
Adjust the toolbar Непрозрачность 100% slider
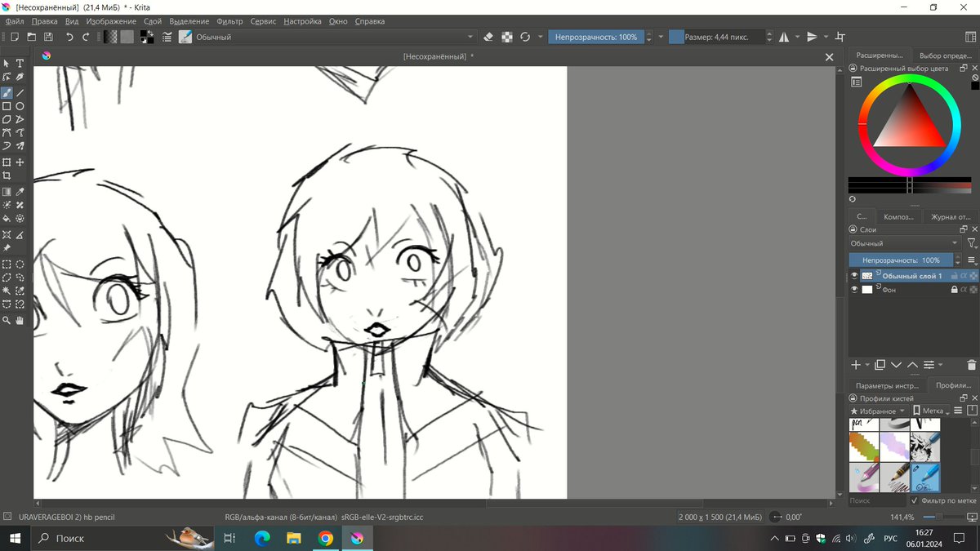coord(595,37)
